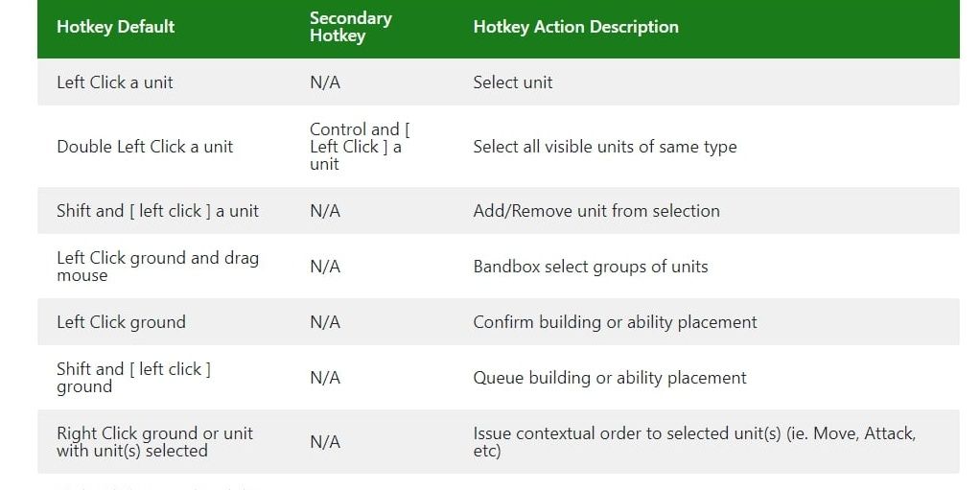The image size is (980, 490).
Task: Click the Secondary Hotkey column header
Action: pos(351,27)
